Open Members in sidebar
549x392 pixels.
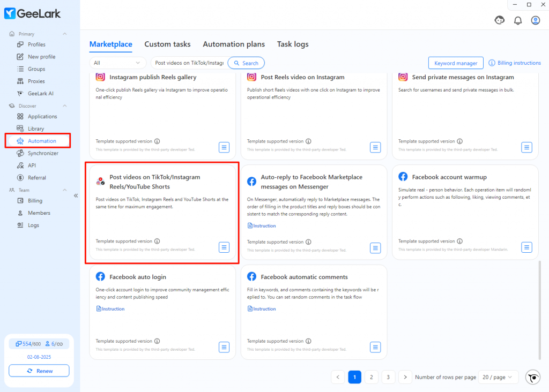pyautogui.click(x=39, y=213)
